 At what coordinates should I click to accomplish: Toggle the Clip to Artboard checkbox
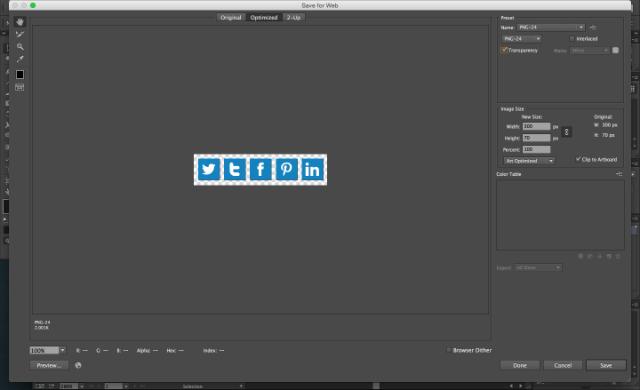click(578, 159)
